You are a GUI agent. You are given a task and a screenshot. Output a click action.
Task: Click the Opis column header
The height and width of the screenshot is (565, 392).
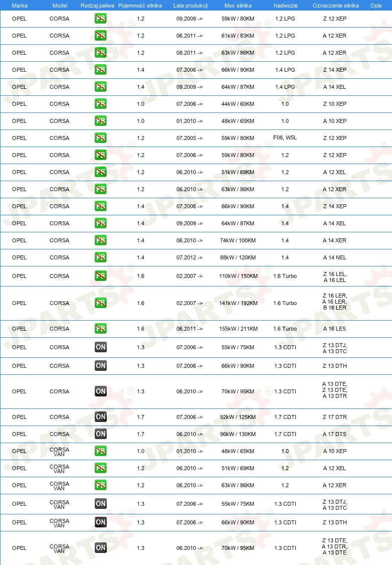(376, 6)
